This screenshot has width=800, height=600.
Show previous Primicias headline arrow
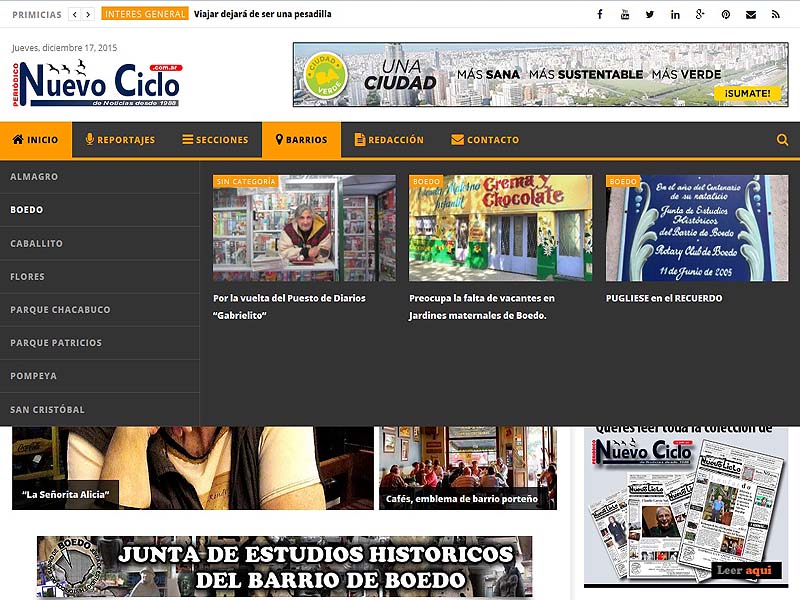click(x=74, y=14)
